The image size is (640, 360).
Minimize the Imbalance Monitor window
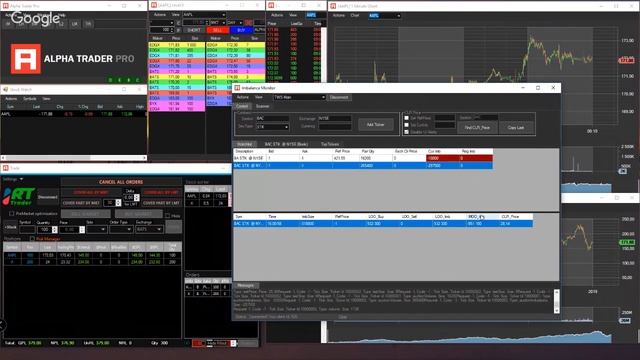click(523, 88)
